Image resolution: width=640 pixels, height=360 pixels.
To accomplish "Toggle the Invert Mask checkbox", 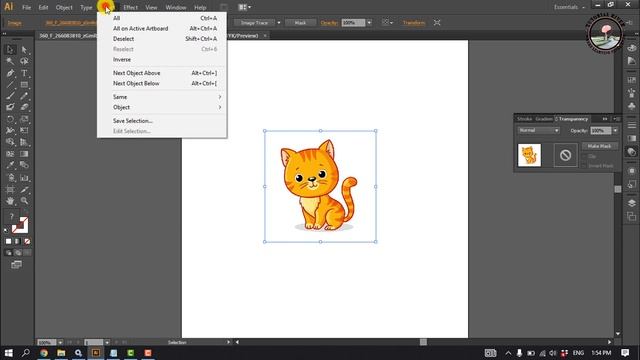I will click(x=584, y=166).
